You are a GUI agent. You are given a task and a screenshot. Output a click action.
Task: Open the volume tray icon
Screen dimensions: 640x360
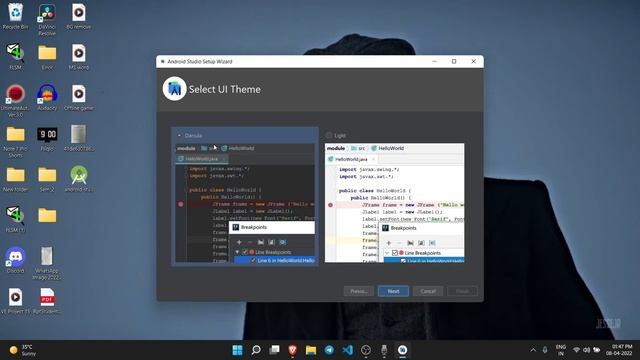[586, 350]
